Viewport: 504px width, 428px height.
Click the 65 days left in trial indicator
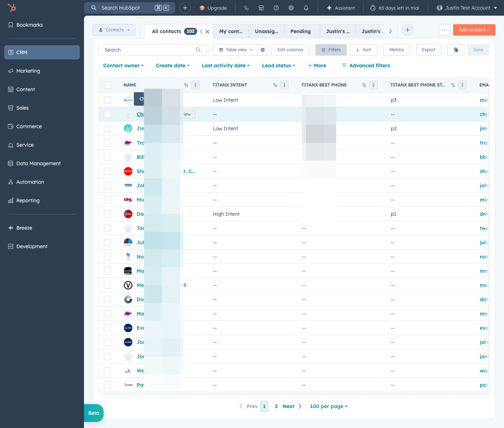[395, 8]
